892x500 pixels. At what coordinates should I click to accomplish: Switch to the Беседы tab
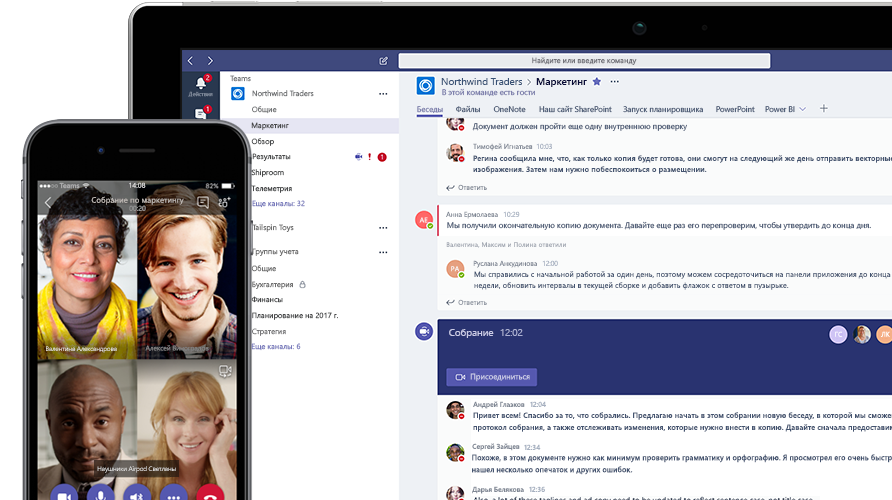pyautogui.click(x=430, y=109)
